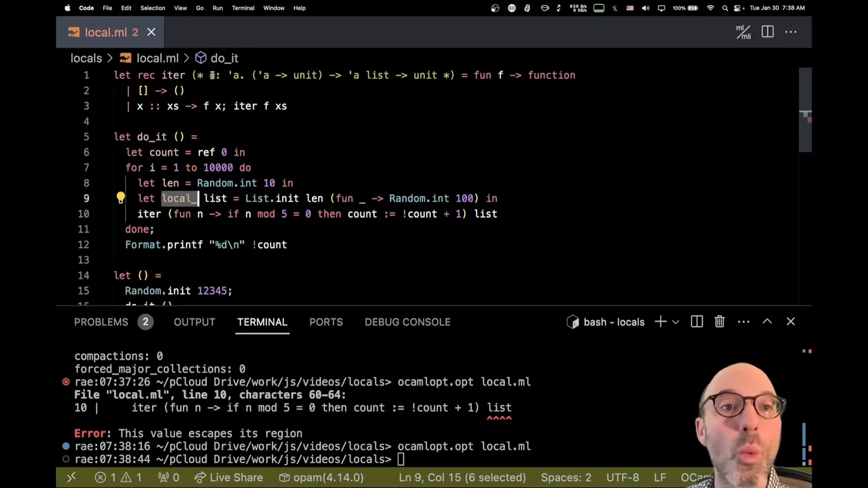Start Live Share session from status bar
The image size is (868, 488).
click(x=228, y=477)
